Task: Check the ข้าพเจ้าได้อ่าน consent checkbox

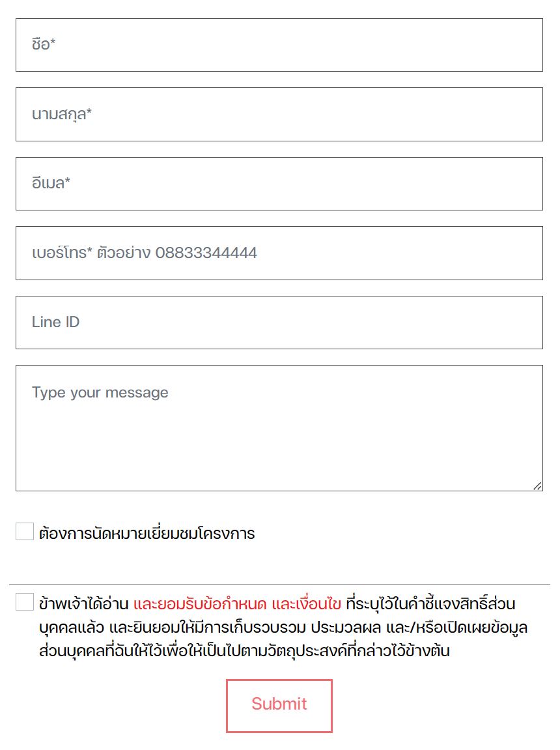Action: (x=25, y=602)
